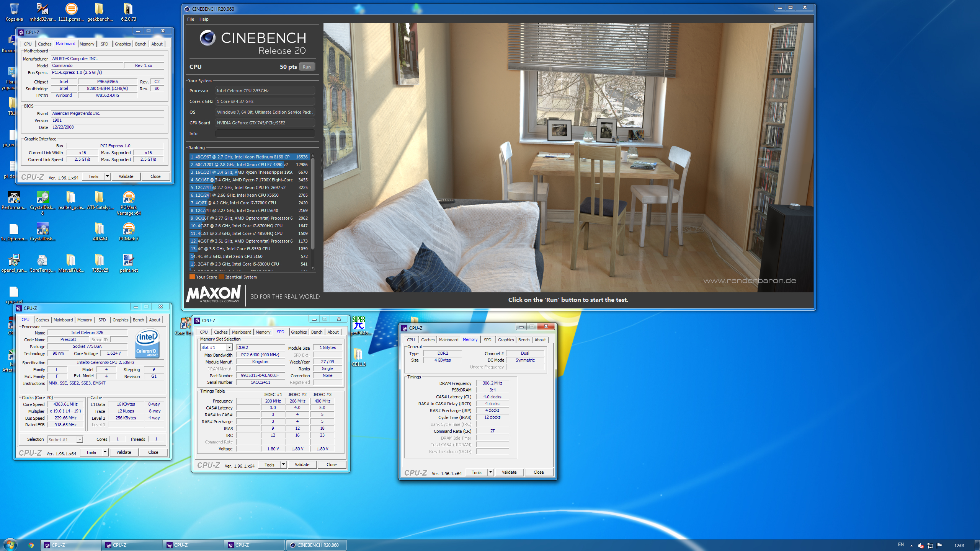980x551 pixels.
Task: Open ATI-Catalyst folder icon
Action: (x=100, y=201)
